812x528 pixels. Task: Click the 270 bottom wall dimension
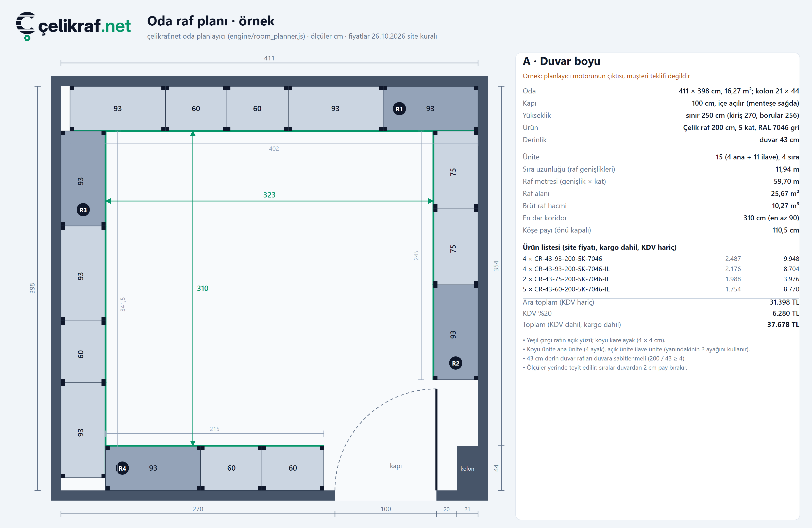coord(198,509)
